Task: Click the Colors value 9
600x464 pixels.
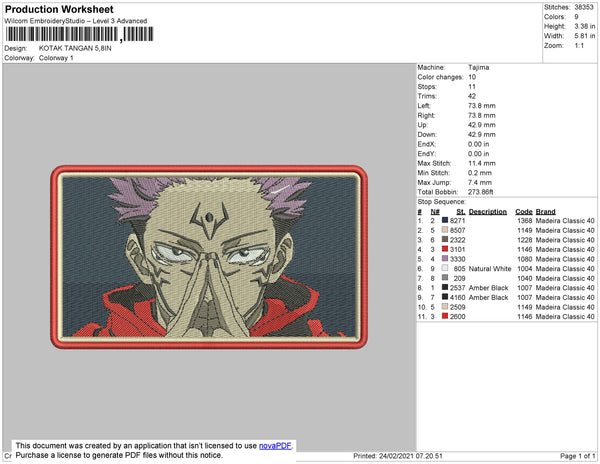Action: pos(576,17)
